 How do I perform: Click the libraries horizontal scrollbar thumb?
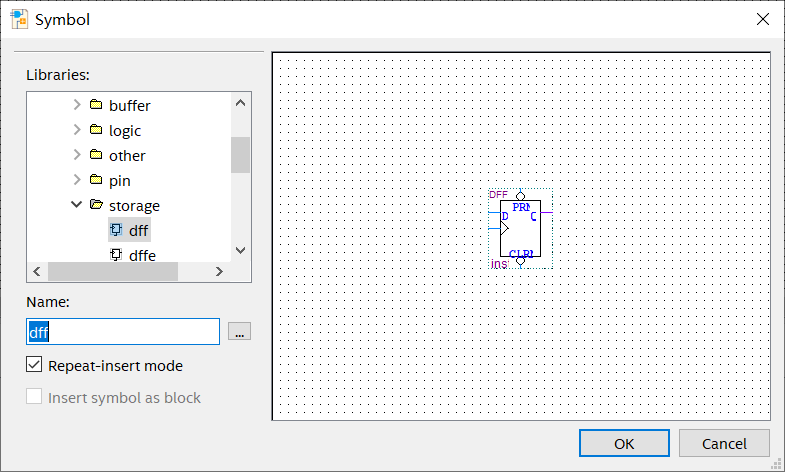click(x=113, y=271)
